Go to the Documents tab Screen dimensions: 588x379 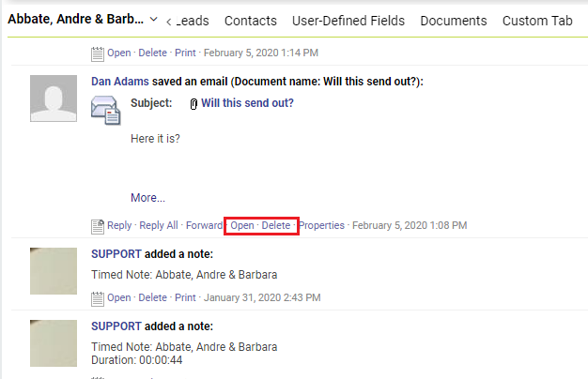click(x=454, y=21)
